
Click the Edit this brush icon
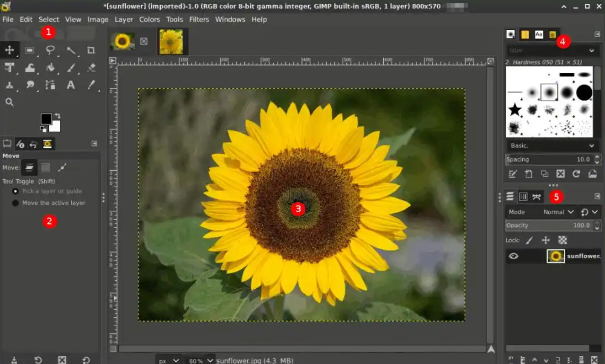[512, 174]
